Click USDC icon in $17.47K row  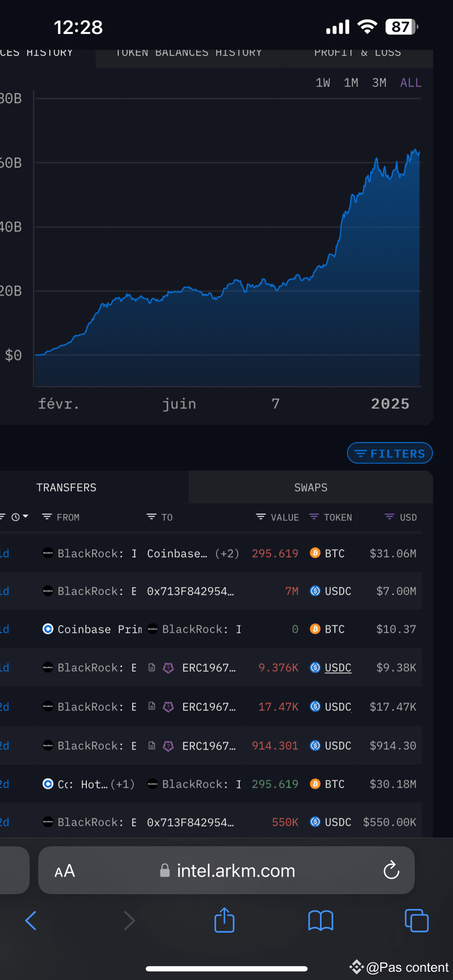pyautogui.click(x=315, y=706)
